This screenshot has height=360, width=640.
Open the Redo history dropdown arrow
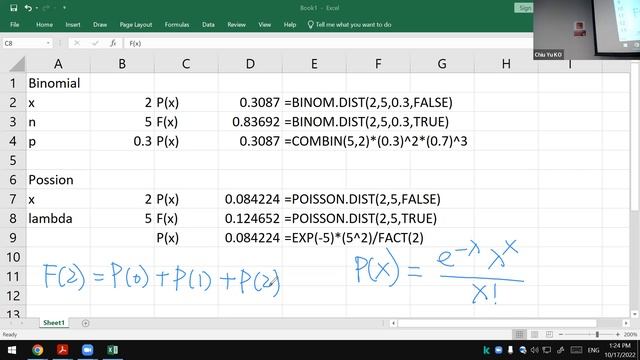(x=53, y=8)
